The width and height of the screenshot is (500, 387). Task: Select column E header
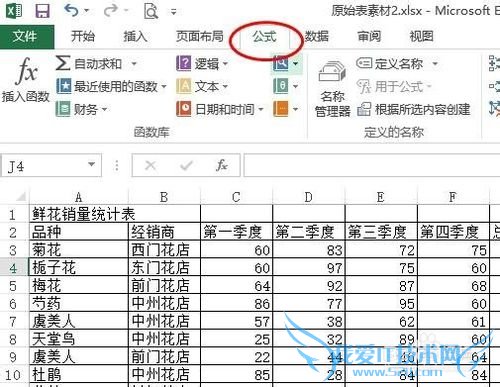tap(381, 197)
